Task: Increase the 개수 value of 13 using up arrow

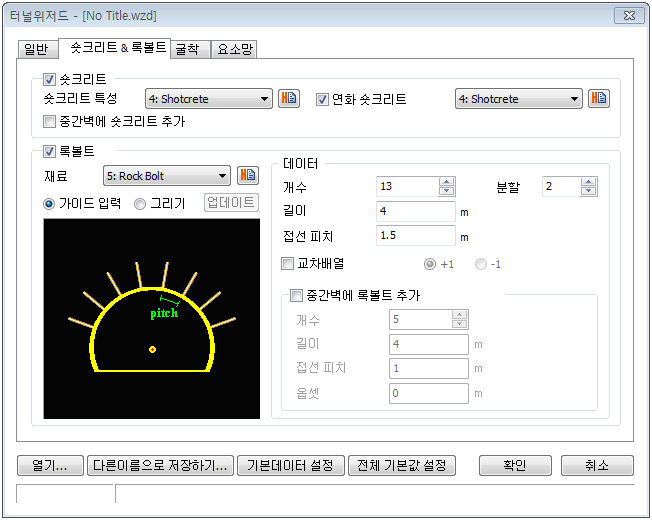Action: [447, 182]
